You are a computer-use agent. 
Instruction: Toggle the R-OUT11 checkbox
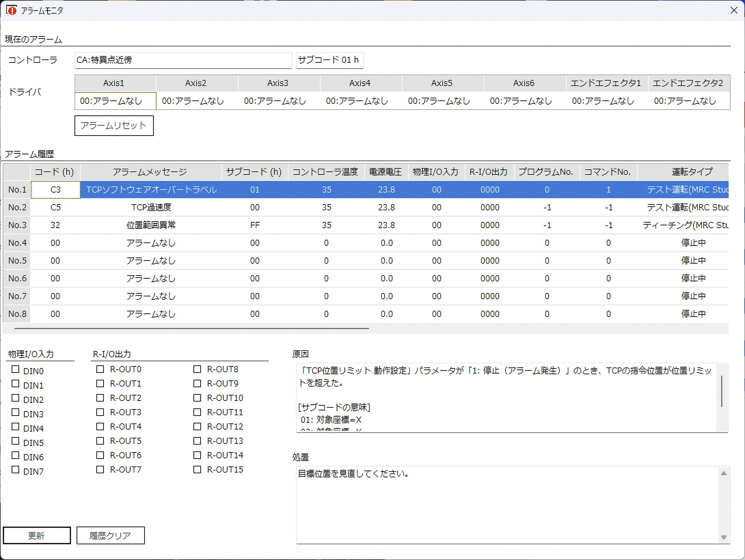[x=197, y=412]
